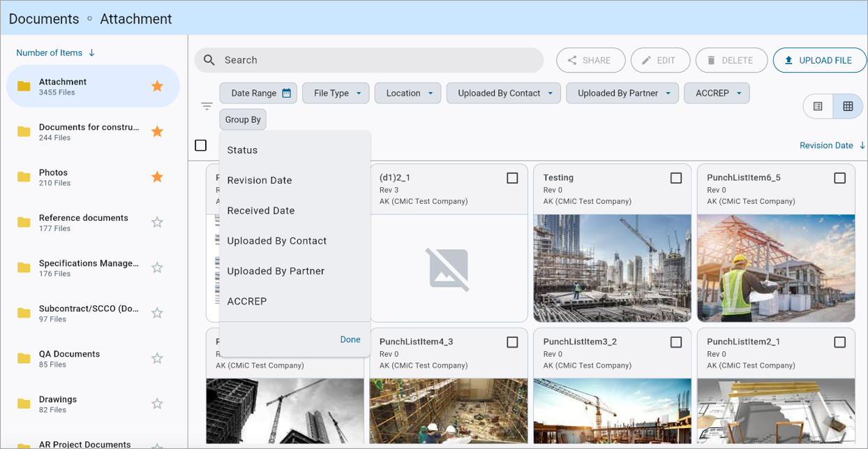Click Done in Group By menu

pyautogui.click(x=350, y=339)
